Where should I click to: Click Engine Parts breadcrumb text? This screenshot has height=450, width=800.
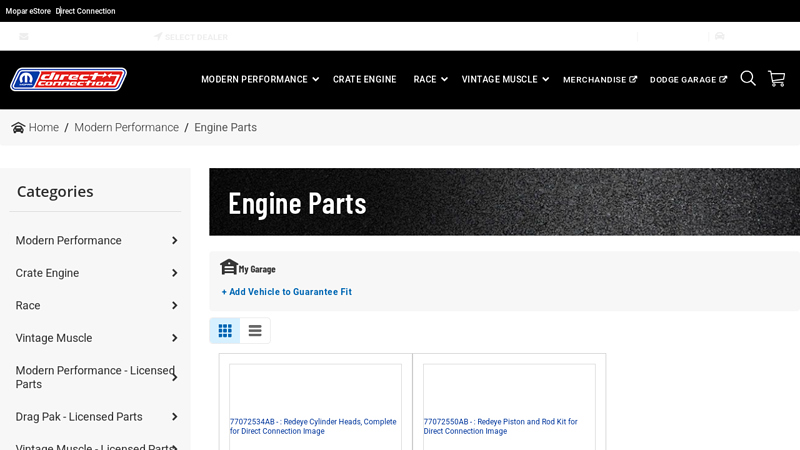click(x=226, y=128)
